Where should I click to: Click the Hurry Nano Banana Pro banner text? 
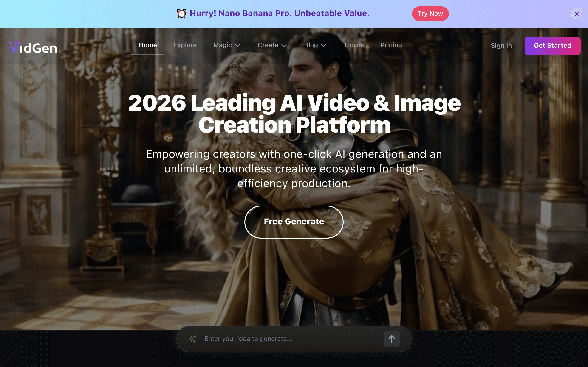[x=280, y=13]
